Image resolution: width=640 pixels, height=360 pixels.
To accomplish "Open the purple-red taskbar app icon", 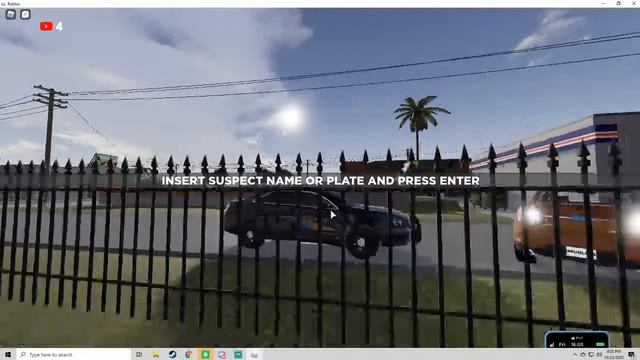I will click(222, 355).
